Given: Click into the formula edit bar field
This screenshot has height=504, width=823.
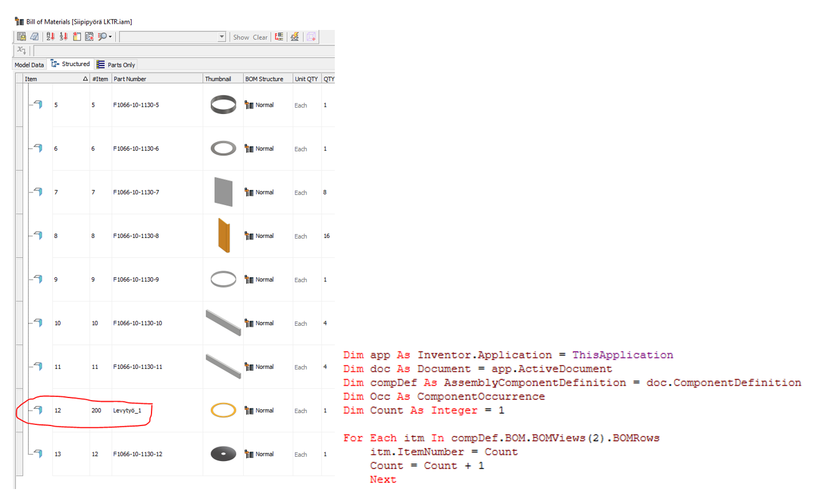Looking at the screenshot, I should 183,50.
